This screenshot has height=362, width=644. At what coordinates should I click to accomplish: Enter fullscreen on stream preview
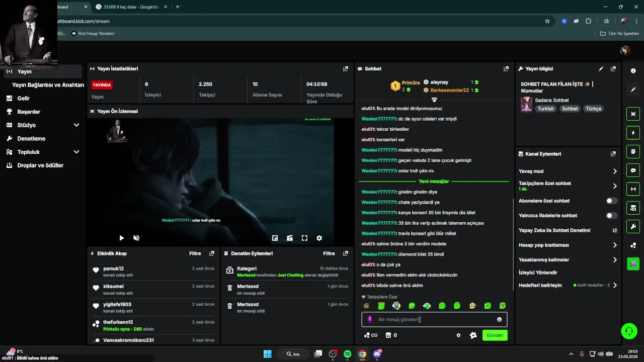click(x=304, y=238)
